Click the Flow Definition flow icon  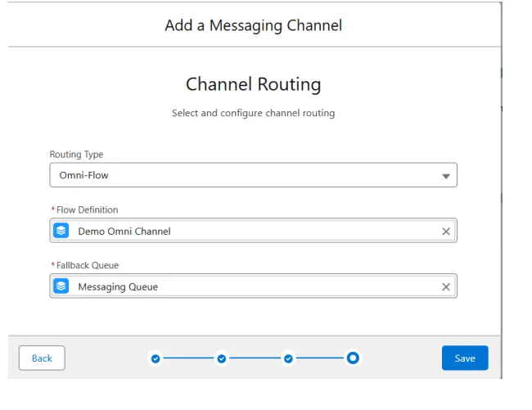tap(61, 231)
